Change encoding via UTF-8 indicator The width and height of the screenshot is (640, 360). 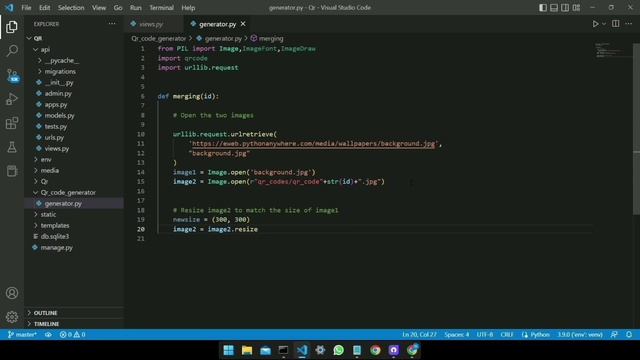click(484, 334)
